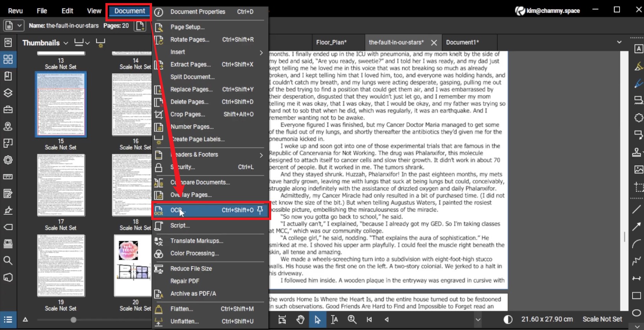Viewport: 644px width, 330px height.
Task: Open the Properties gear panel icon
Action: 8,160
